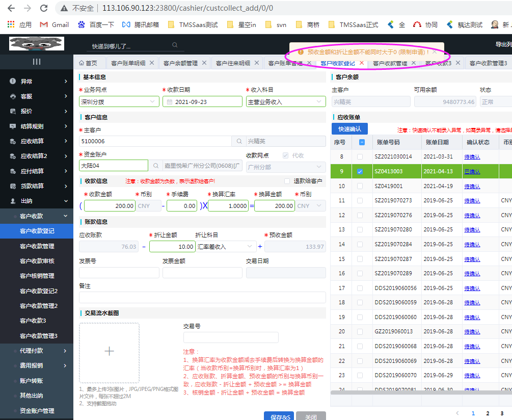Toggle the 代收 checkbox

pos(285,155)
